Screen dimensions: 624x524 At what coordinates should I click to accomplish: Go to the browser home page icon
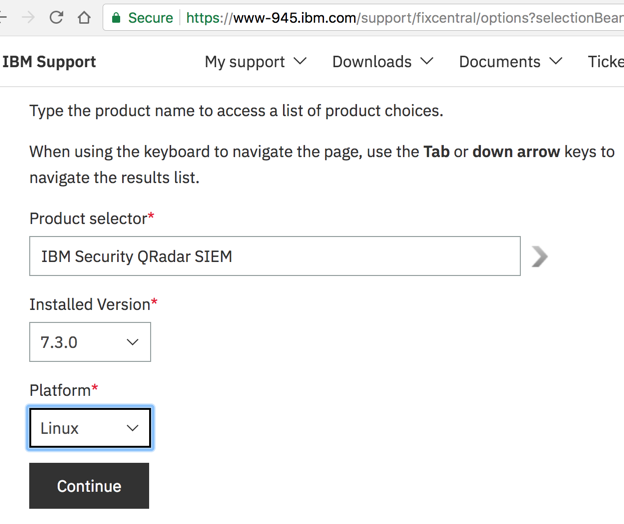pyautogui.click(x=84, y=17)
